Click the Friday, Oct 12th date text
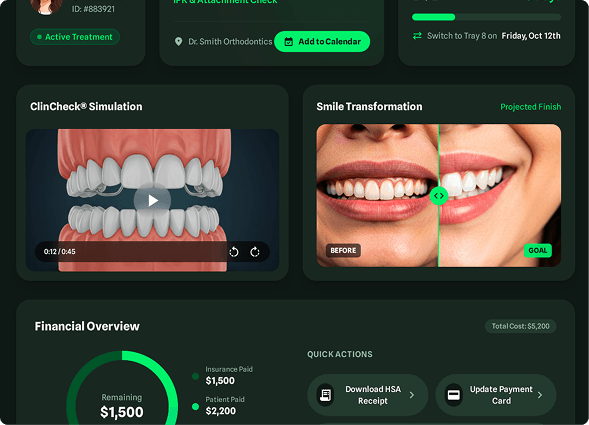The height and width of the screenshot is (425, 589). click(x=531, y=36)
